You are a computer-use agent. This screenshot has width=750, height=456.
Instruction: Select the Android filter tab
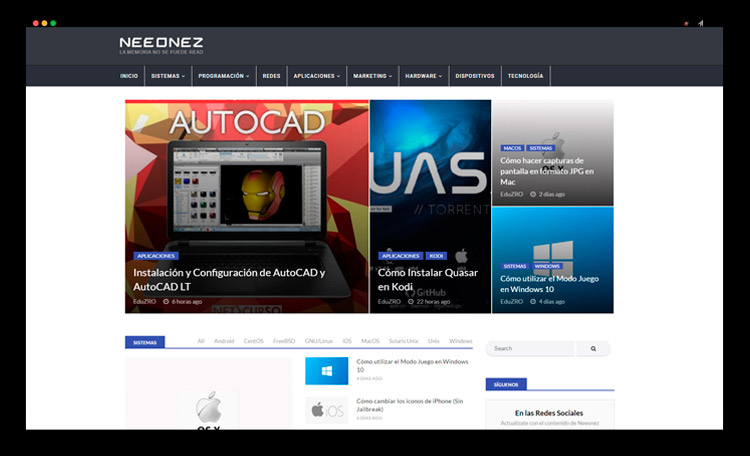224,341
